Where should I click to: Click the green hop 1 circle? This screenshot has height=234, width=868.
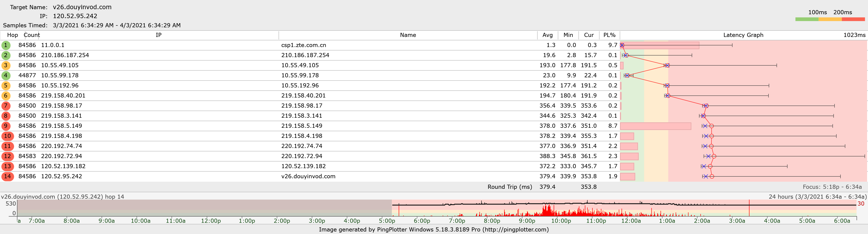pos(6,45)
